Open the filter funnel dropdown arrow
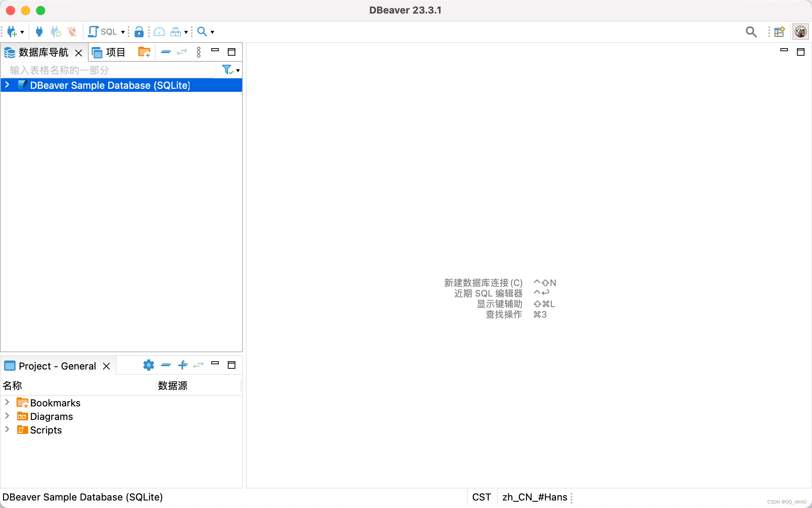 [238, 71]
